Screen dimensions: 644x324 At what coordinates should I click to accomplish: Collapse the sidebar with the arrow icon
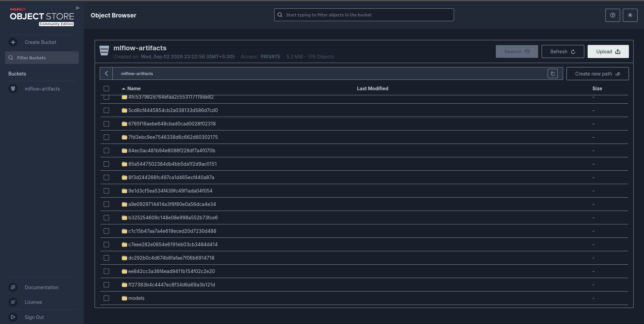pyautogui.click(x=78, y=8)
